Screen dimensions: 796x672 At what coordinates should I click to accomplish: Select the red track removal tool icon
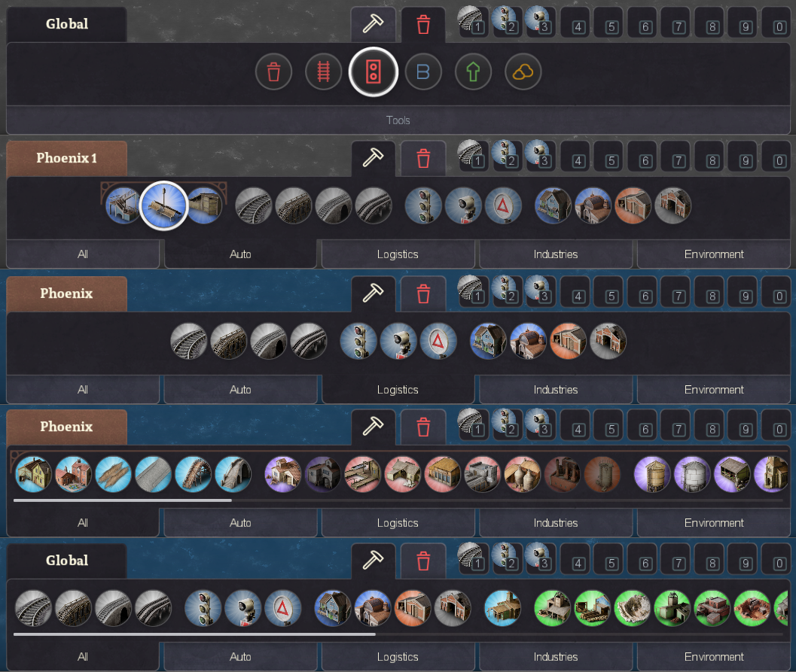(323, 71)
